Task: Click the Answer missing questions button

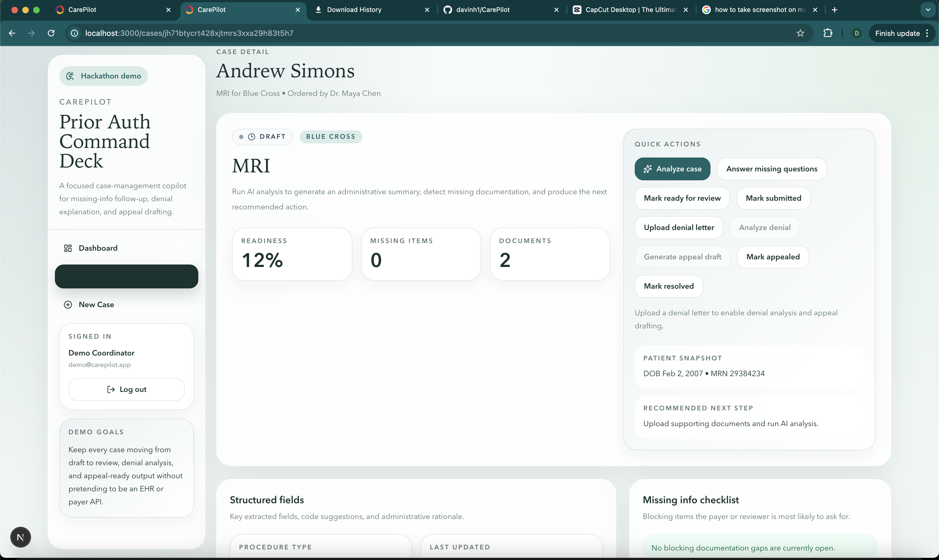Action: (771, 169)
